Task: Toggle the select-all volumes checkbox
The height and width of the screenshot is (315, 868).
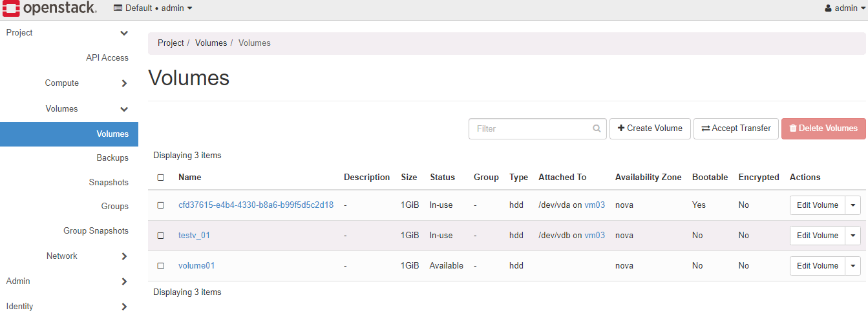Action: [x=161, y=178]
